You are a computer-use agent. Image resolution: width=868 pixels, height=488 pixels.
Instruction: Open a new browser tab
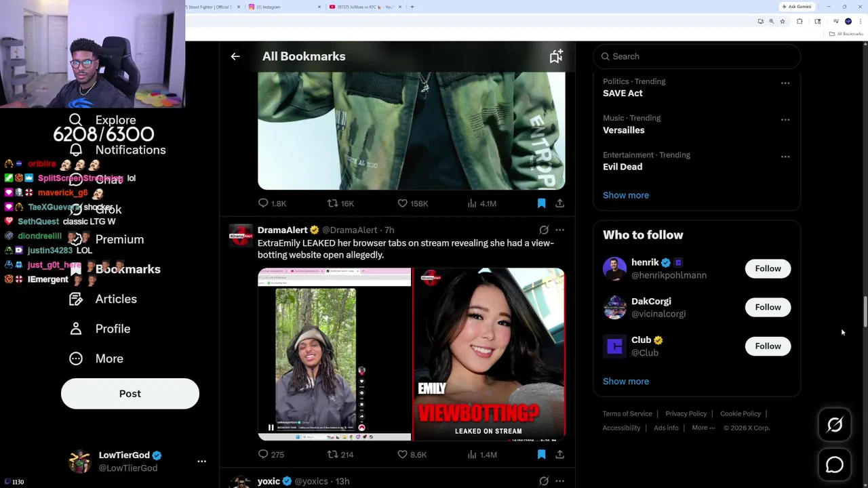click(412, 7)
